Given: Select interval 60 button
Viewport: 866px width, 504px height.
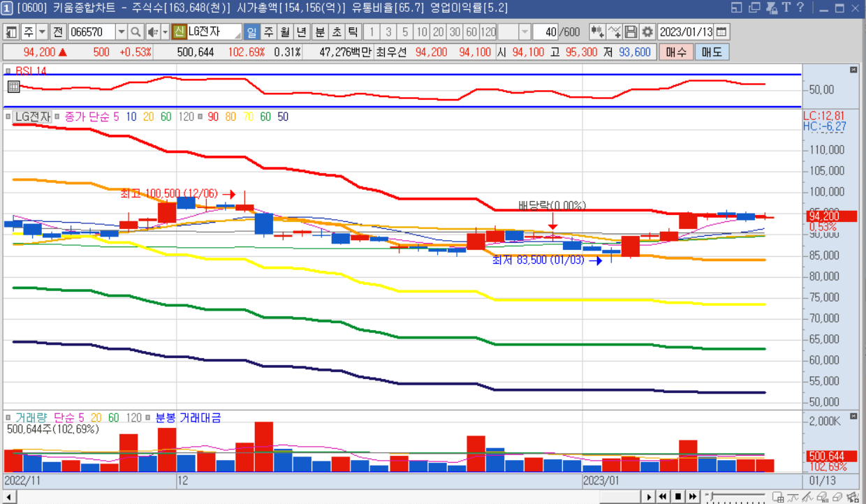Looking at the screenshot, I should tap(471, 32).
